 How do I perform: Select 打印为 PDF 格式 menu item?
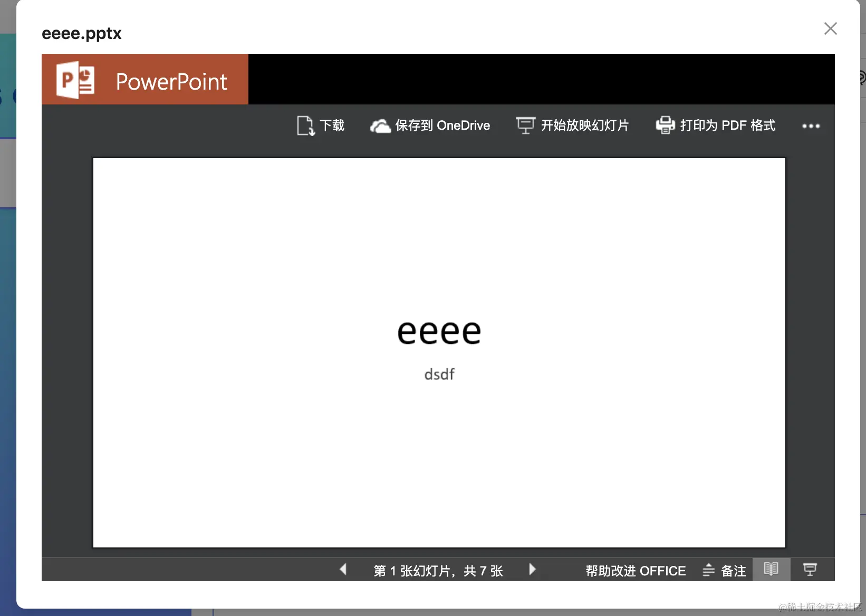point(728,126)
